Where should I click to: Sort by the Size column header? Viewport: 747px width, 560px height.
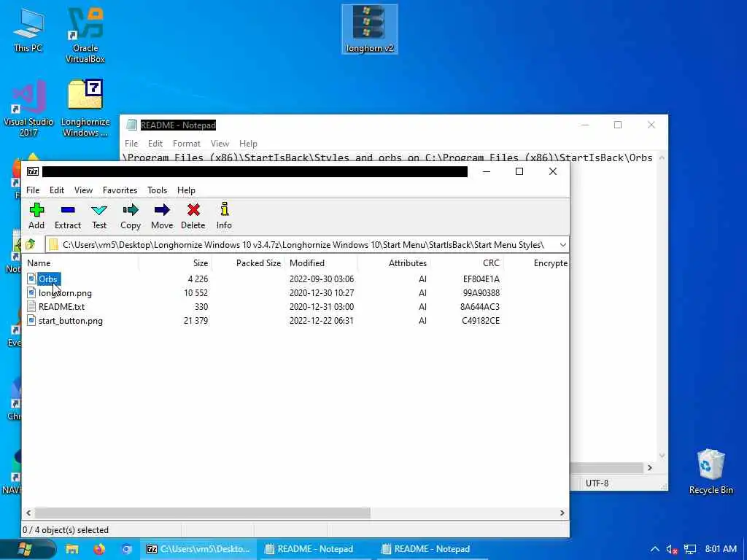point(175,262)
